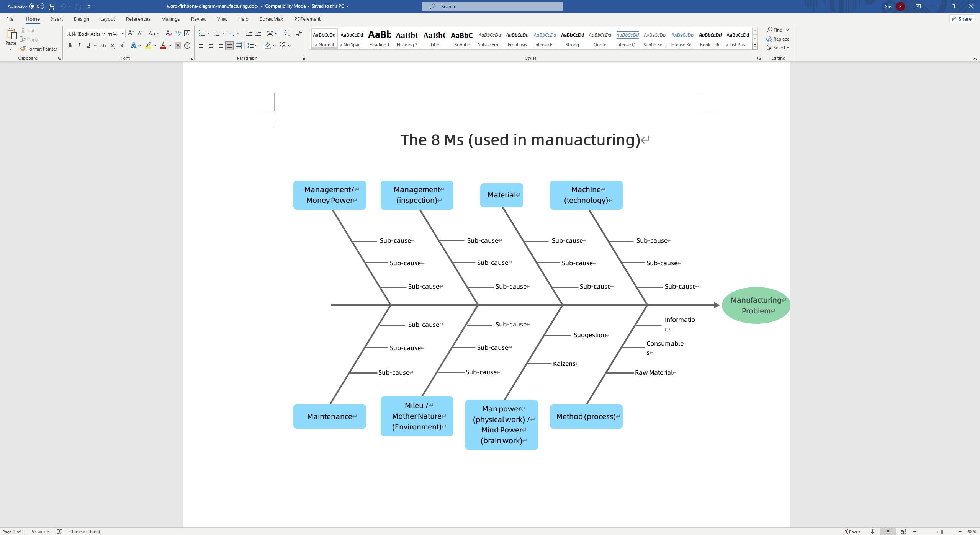980x535 pixels.
Task: Apply bold formatting from the Font group
Action: (70, 46)
